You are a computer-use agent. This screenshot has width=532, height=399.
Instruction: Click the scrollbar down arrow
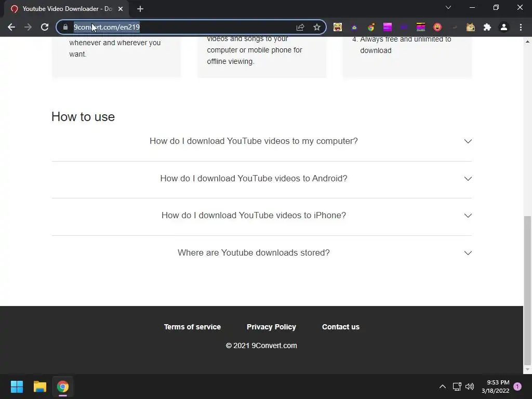pyautogui.click(x=527, y=369)
